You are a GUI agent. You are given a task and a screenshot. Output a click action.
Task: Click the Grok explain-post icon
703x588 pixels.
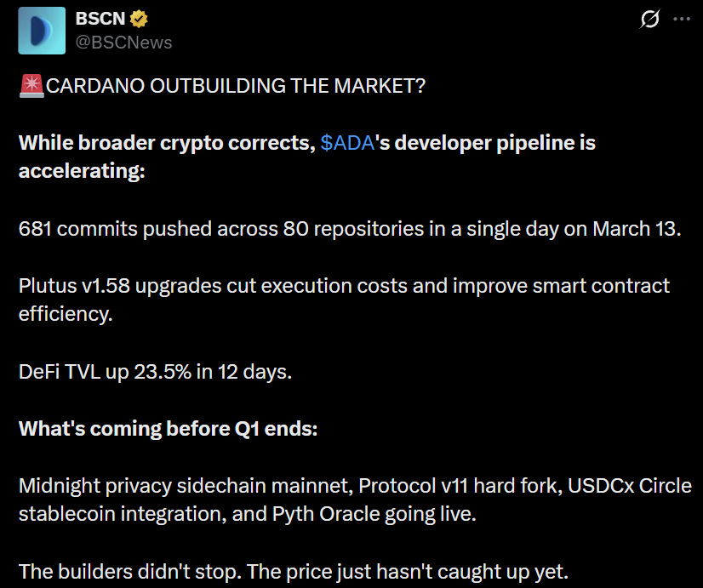click(649, 19)
